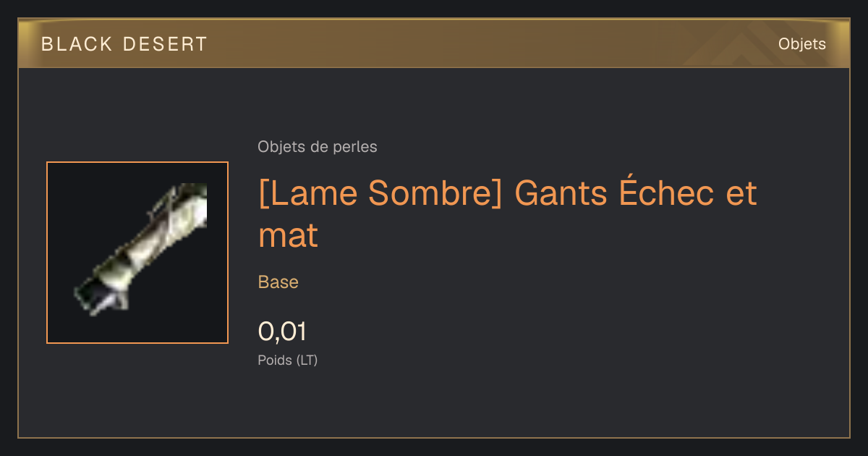
Task: Click the gold gradient header bar center
Action: (x=434, y=44)
